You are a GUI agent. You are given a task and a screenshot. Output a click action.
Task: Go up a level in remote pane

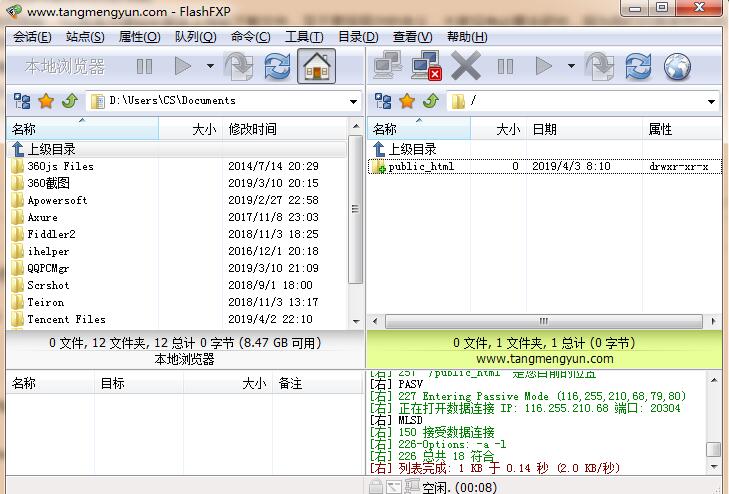(x=431, y=101)
